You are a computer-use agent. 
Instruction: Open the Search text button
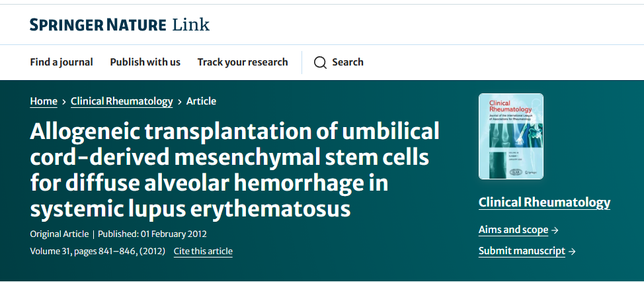348,62
